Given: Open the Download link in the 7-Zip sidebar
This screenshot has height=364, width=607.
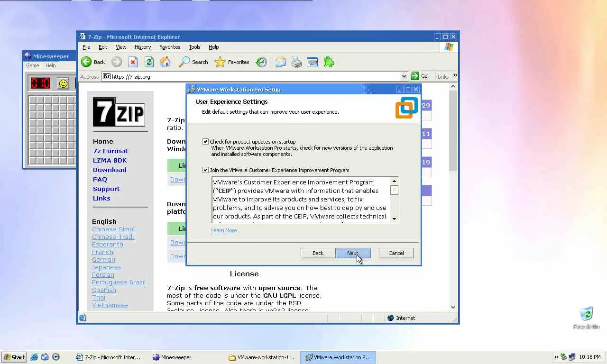Looking at the screenshot, I should [x=110, y=170].
